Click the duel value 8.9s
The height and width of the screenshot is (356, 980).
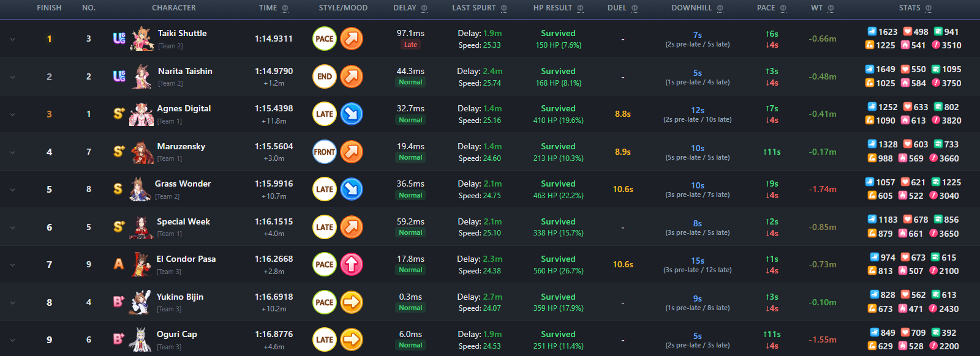(x=623, y=152)
